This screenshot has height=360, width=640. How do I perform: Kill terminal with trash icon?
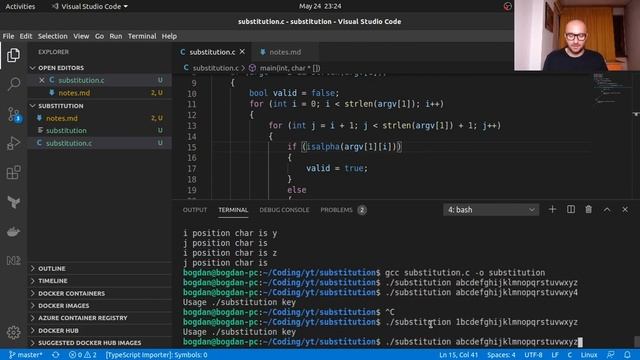pos(589,209)
